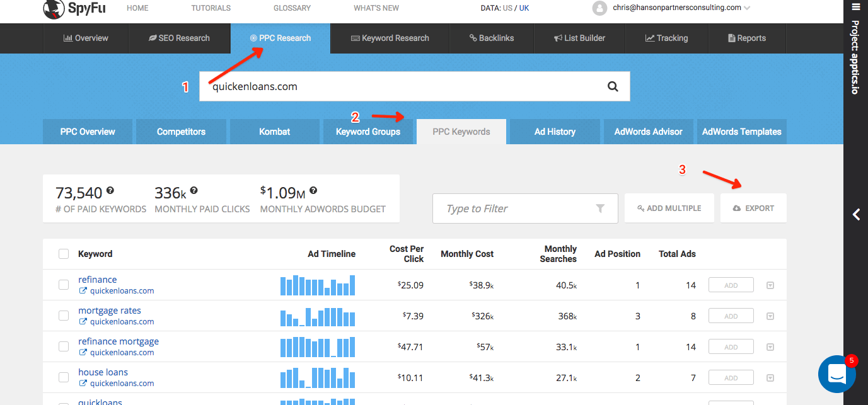
Task: Click the user avatar icon
Action: point(599,8)
